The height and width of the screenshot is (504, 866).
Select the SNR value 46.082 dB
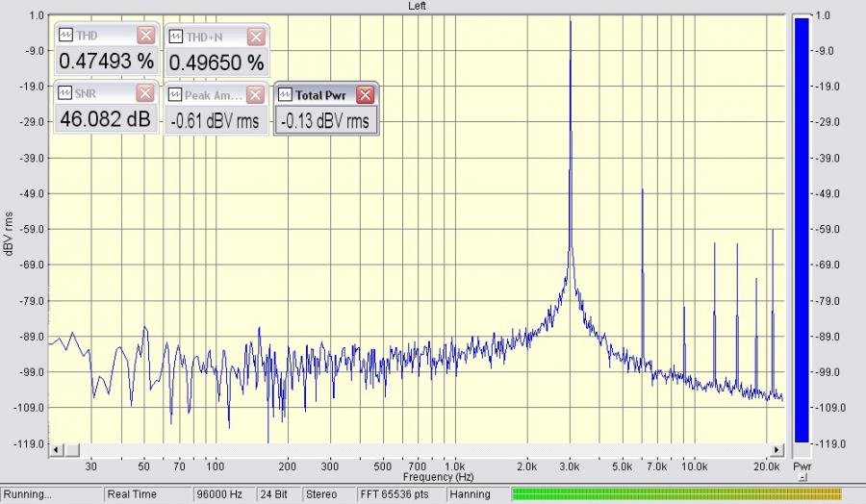pos(106,118)
